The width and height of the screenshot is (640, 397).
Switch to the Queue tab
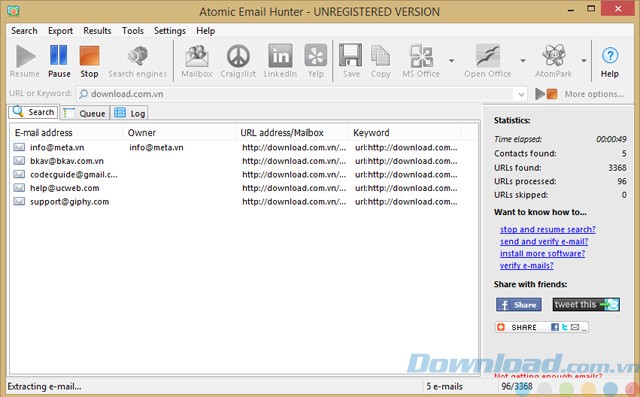coord(85,113)
